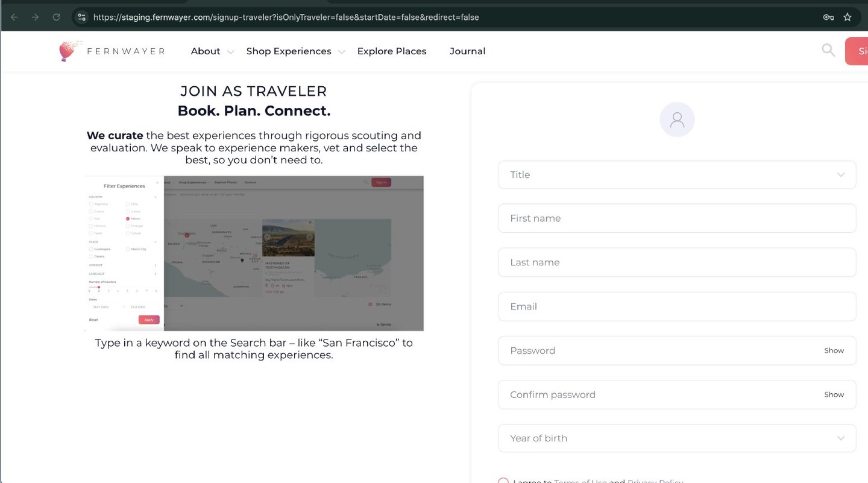This screenshot has width=868, height=483.
Task: Open the Journal page
Action: coord(467,51)
